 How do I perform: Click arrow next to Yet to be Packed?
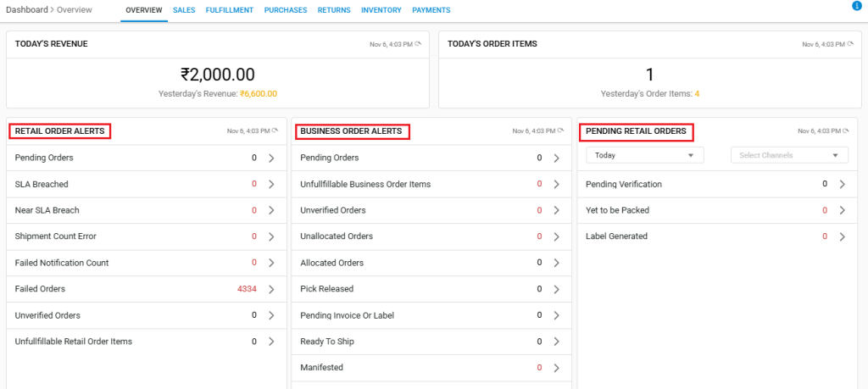click(x=842, y=210)
